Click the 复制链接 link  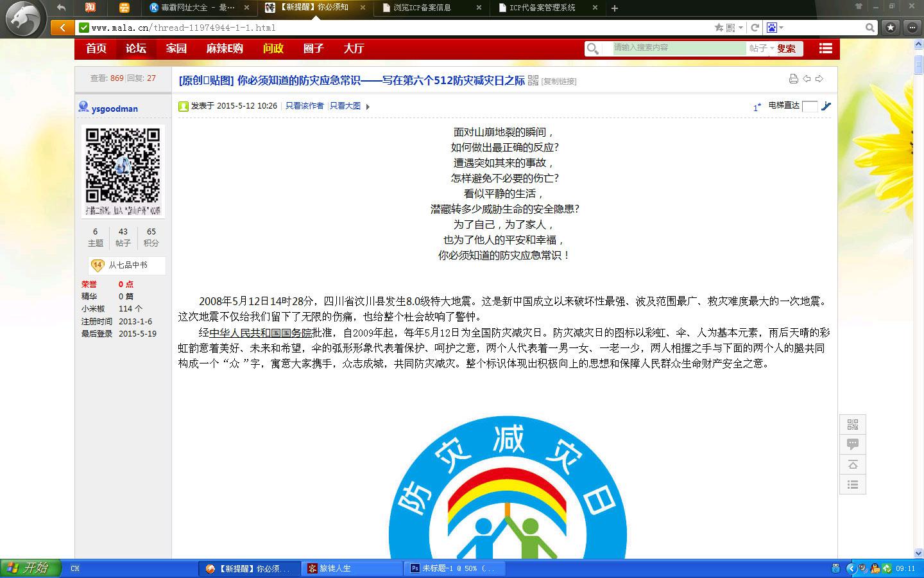pos(559,82)
